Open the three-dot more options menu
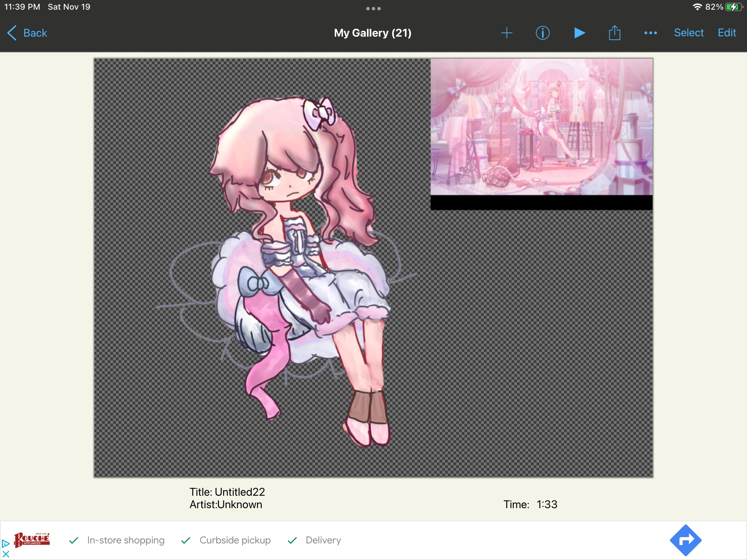Viewport: 747px width, 560px height. 651,33
